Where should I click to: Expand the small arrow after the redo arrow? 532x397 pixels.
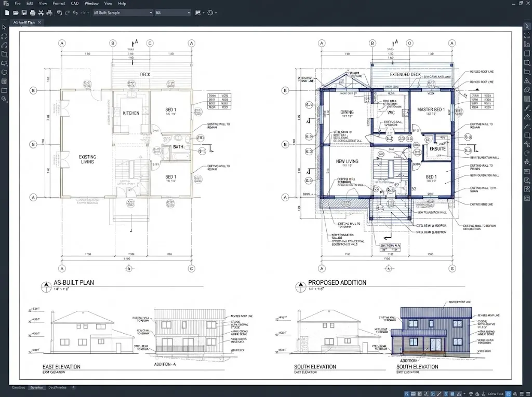pyautogui.click(x=88, y=13)
